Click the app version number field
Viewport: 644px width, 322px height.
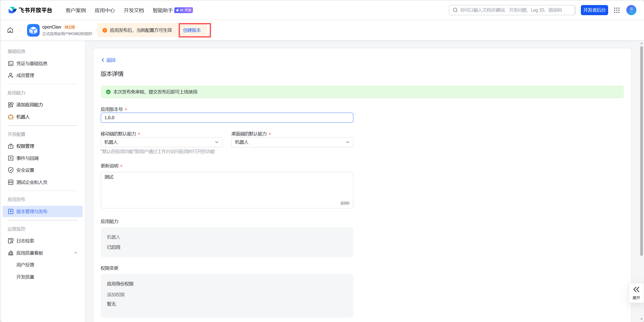click(x=227, y=118)
